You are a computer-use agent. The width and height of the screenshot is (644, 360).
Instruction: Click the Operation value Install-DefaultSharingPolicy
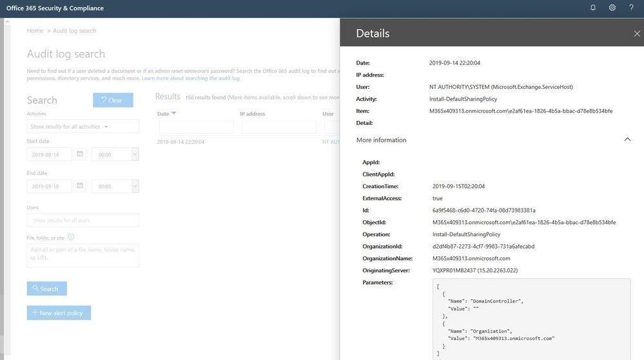point(466,234)
